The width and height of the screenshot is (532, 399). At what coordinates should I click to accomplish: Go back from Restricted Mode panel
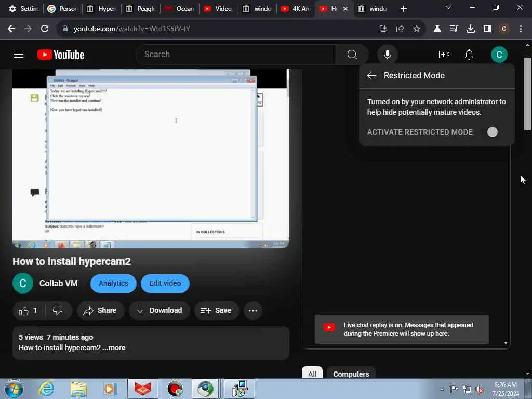point(371,75)
